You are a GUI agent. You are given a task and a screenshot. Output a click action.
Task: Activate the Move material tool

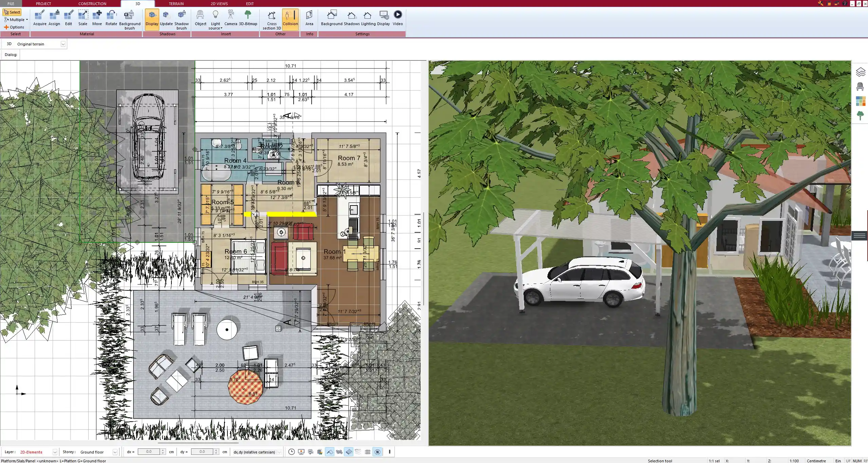tap(97, 18)
